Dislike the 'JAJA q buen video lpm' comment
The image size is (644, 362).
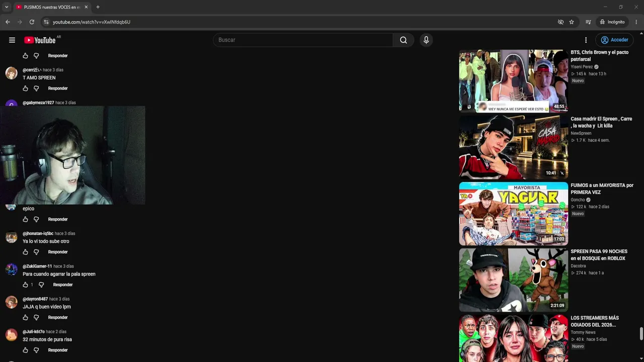(x=36, y=317)
